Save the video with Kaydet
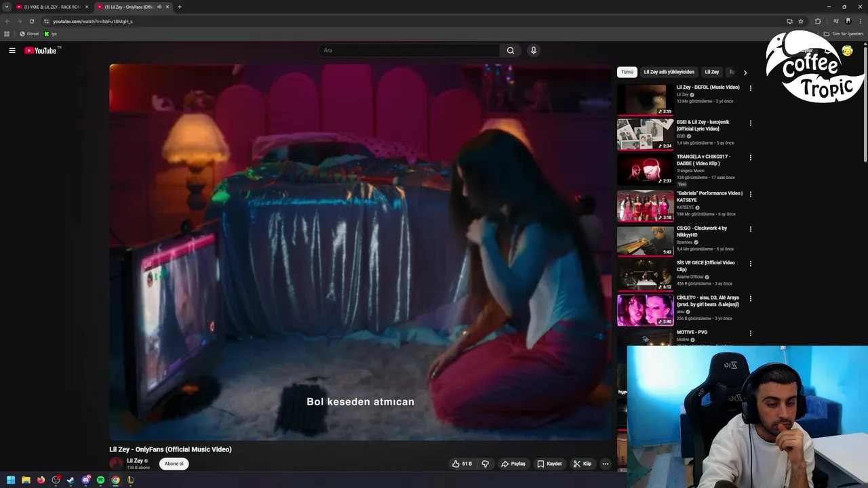The height and width of the screenshot is (488, 868). pos(549,464)
